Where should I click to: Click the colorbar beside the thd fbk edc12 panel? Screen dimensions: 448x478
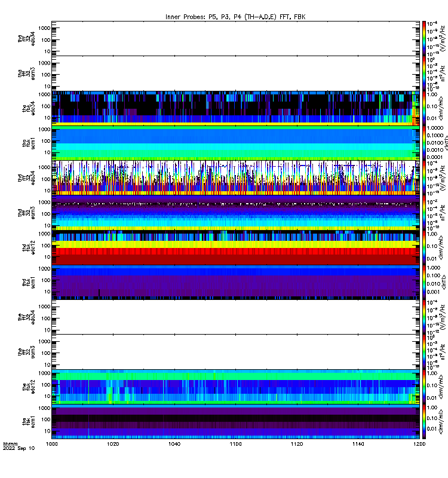(x=424, y=247)
